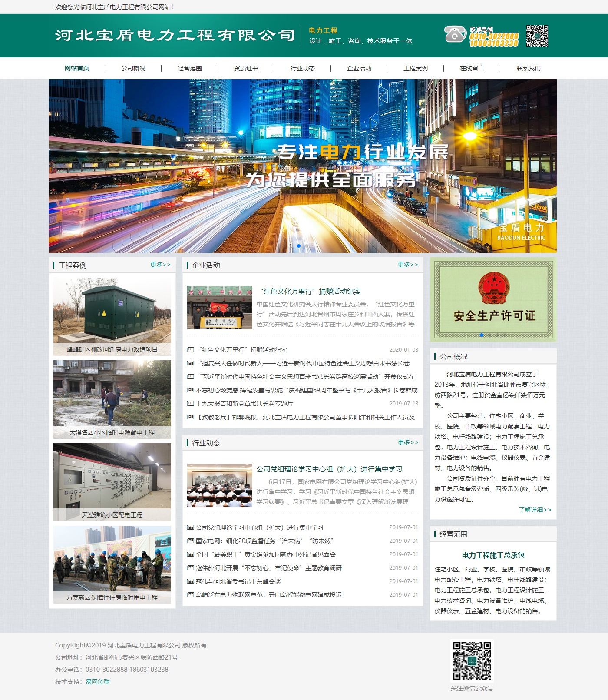Screen dimensions: 608x700
Task: Open 峰峰矿区棚改回迁房电力改造项目 project thumbnail
Action: pyautogui.click(x=112, y=316)
